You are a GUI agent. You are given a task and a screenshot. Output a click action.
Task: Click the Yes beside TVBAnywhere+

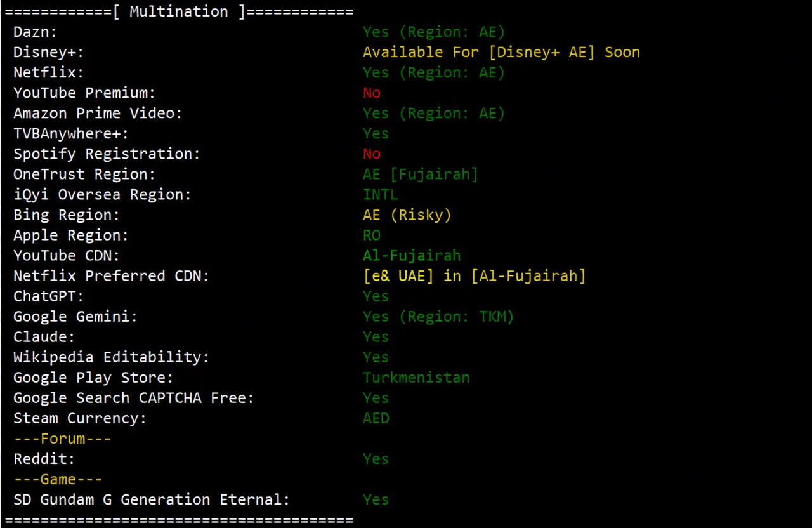click(376, 133)
